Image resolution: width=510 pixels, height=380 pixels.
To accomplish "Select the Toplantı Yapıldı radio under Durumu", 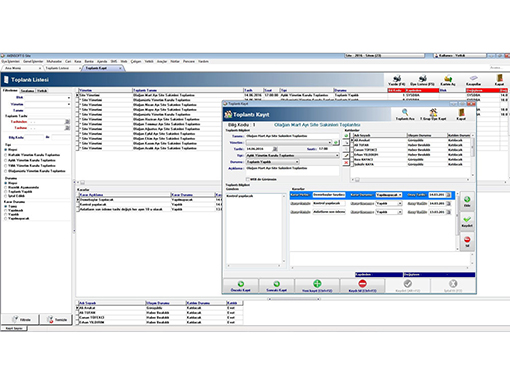I will 6,192.
